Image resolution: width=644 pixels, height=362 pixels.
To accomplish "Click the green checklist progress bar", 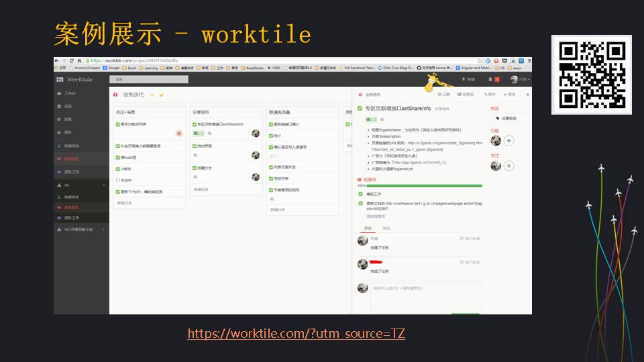I will [423, 186].
